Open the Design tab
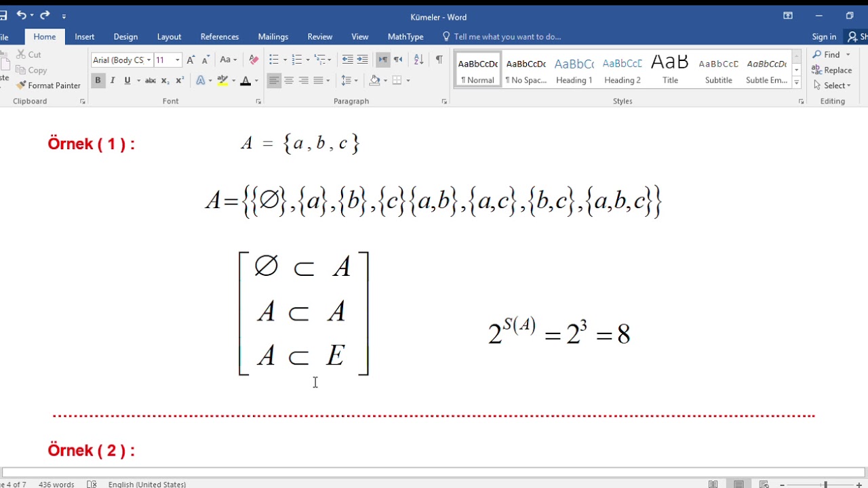Viewport: 868px width, 488px height. coord(125,37)
